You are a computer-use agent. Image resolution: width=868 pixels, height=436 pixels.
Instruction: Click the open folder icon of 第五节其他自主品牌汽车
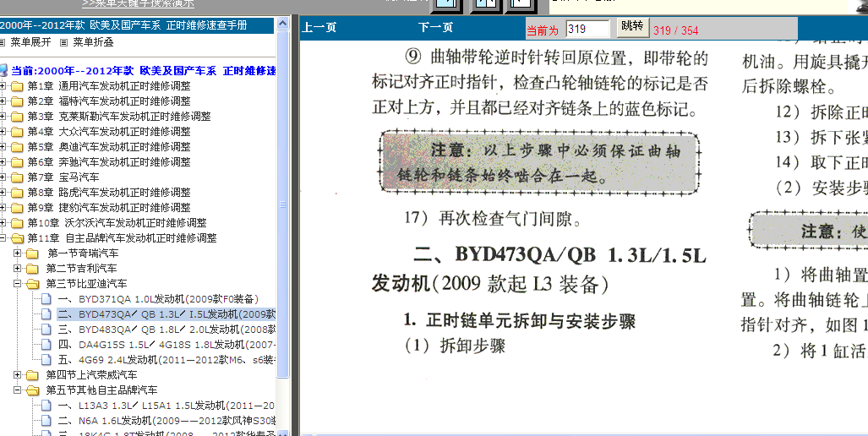point(33,390)
